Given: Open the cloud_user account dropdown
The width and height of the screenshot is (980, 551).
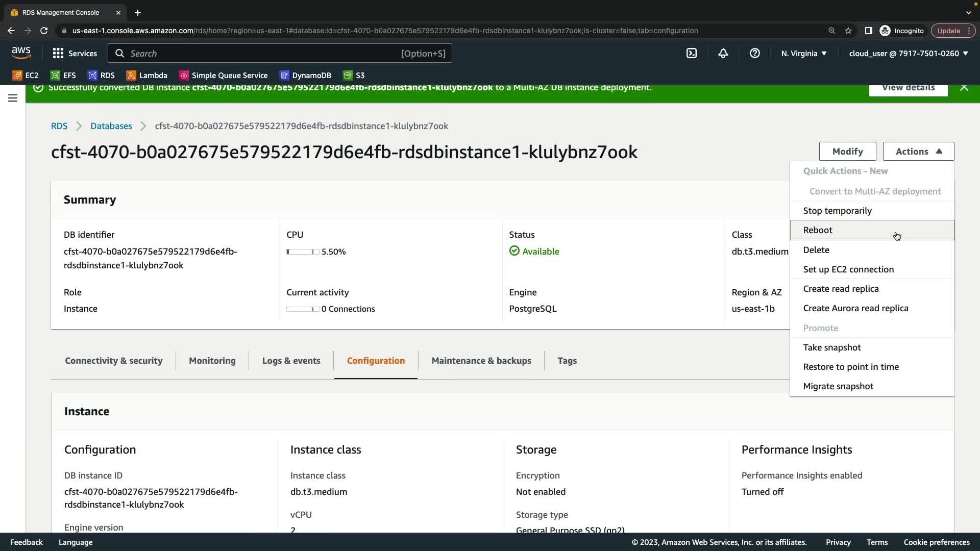Looking at the screenshot, I should coord(909,53).
